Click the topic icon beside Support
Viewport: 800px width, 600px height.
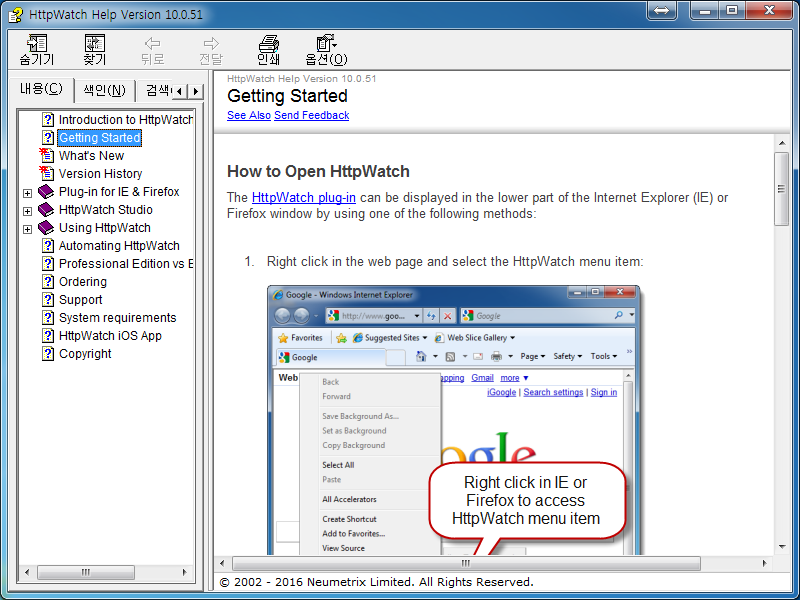tap(47, 299)
